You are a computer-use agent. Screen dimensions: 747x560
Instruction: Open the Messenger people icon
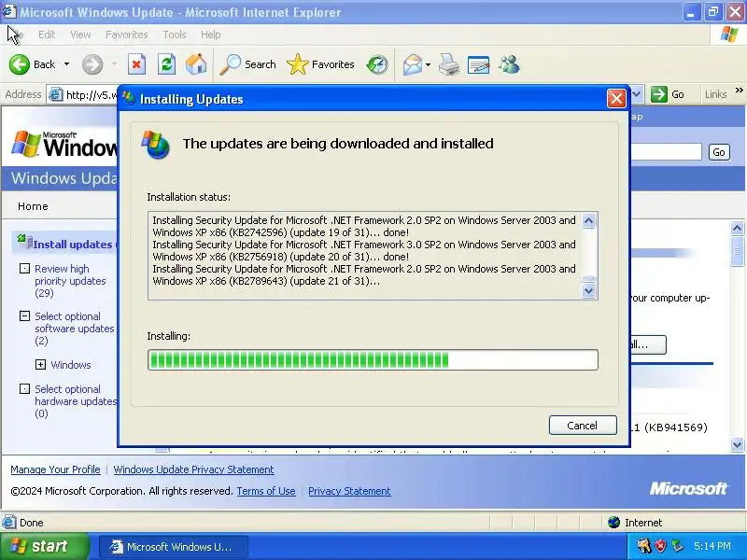(x=509, y=64)
